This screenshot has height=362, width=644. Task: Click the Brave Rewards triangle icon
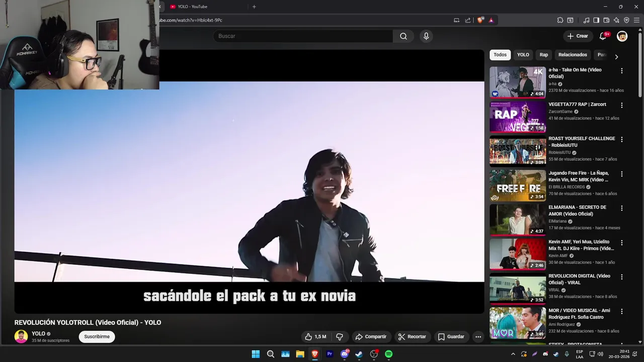pos(491,20)
